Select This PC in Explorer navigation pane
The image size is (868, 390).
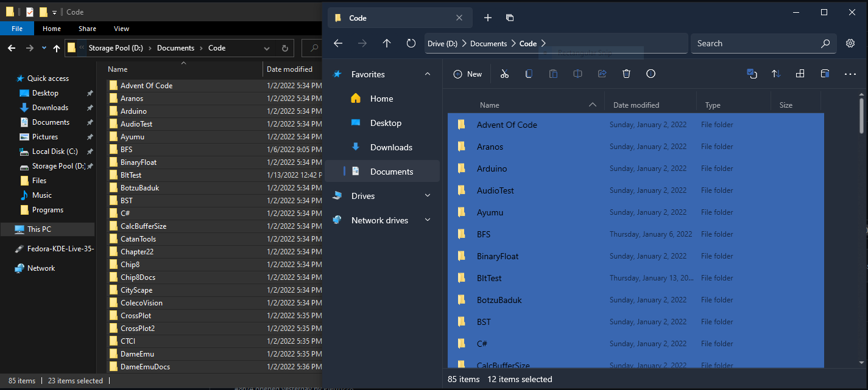pos(48,229)
